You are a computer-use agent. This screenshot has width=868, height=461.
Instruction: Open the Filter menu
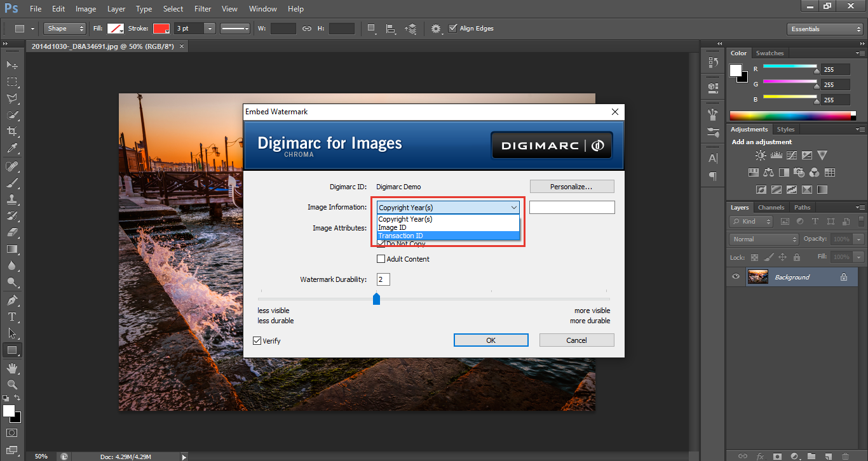click(x=203, y=9)
